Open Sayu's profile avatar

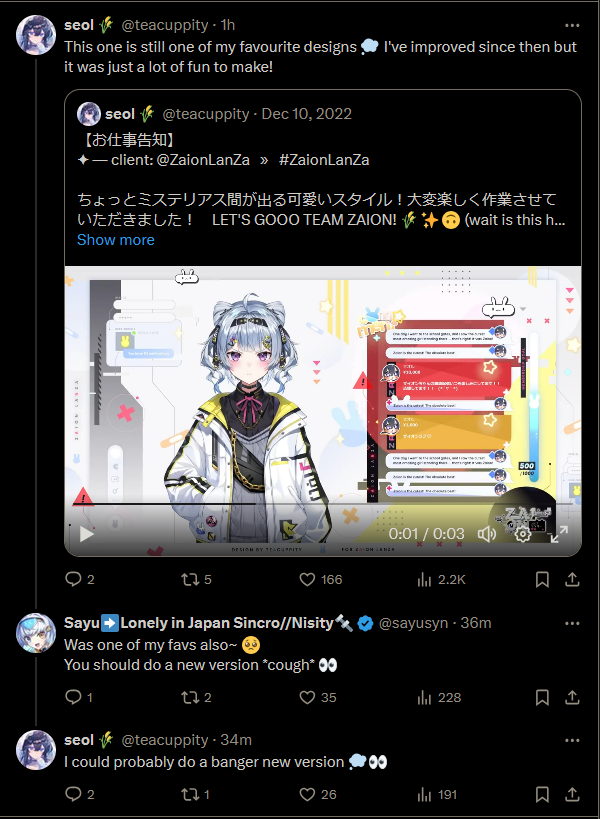click(36, 633)
